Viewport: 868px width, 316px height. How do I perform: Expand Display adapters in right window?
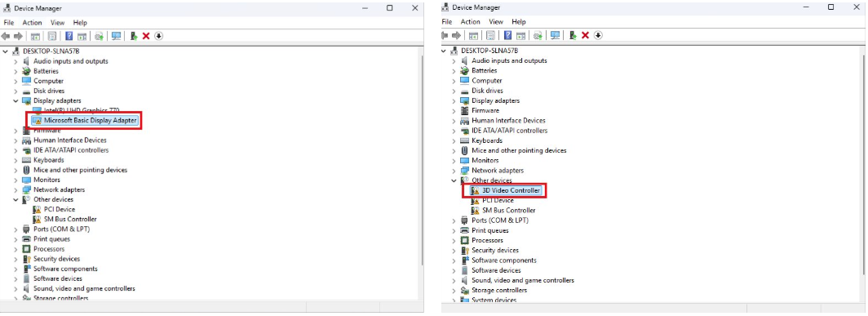click(454, 101)
